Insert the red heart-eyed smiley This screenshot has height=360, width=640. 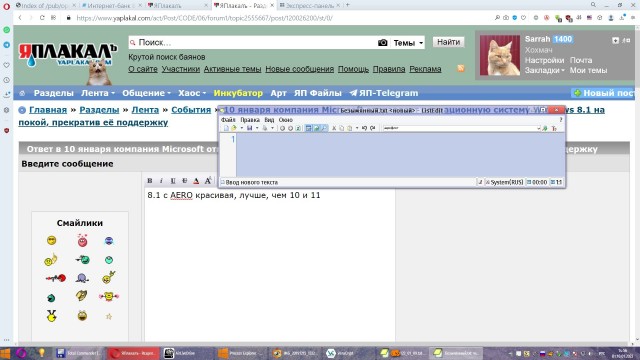[82, 240]
